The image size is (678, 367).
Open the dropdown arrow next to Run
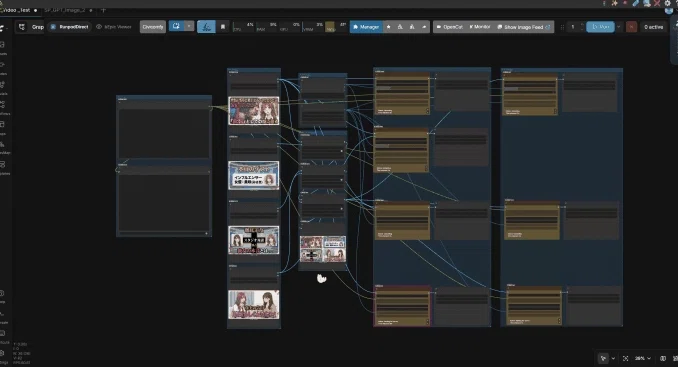click(618, 27)
